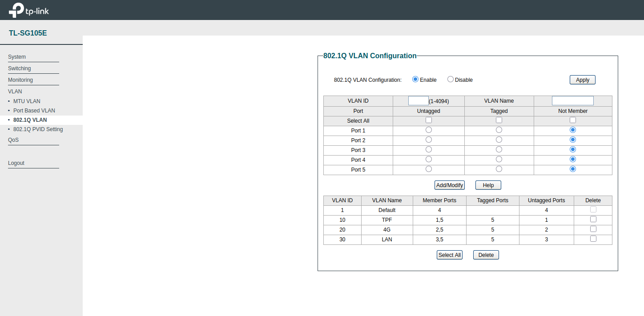Open the VLAN menu section
Screen dimensions: 644x316
[15, 92]
